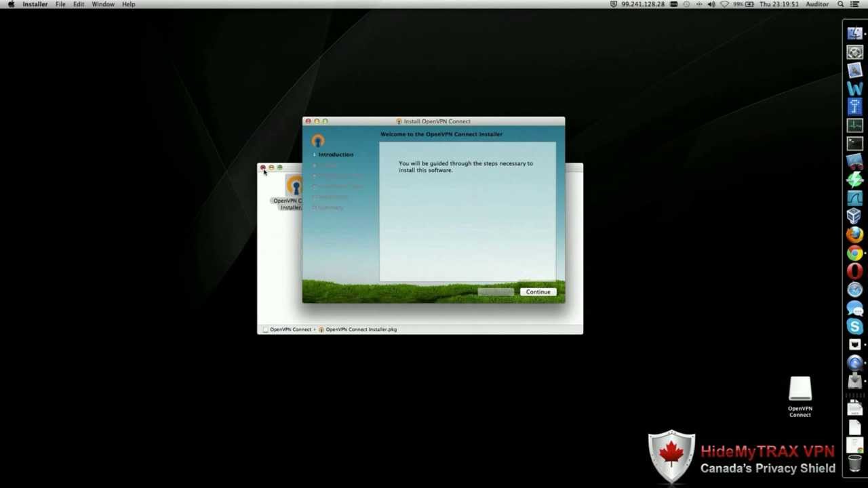
Task: Open Messages chat bubbles in dock
Action: tap(854, 308)
